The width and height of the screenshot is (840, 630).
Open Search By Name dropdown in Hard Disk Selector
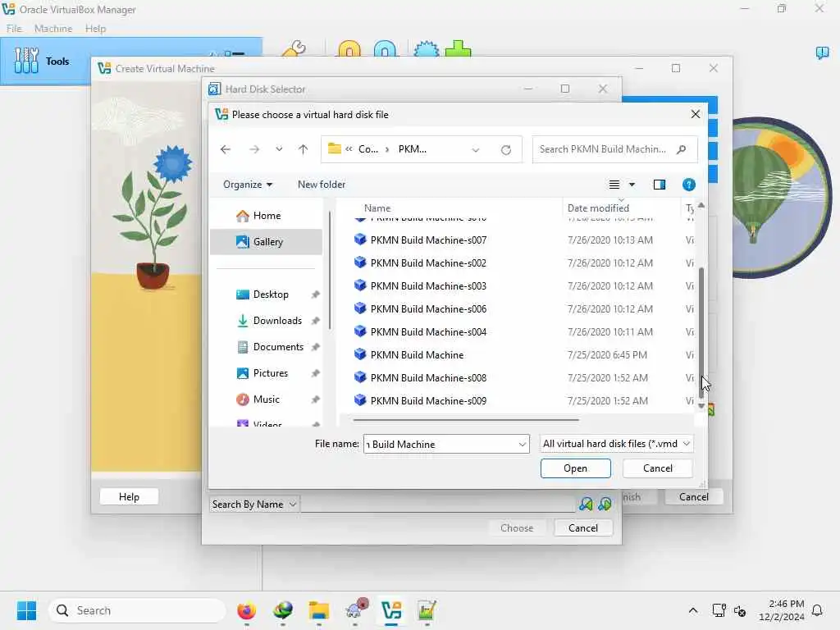254,504
